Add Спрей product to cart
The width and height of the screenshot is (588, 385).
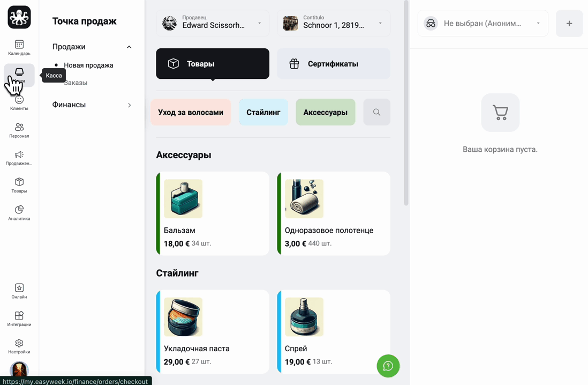click(334, 332)
